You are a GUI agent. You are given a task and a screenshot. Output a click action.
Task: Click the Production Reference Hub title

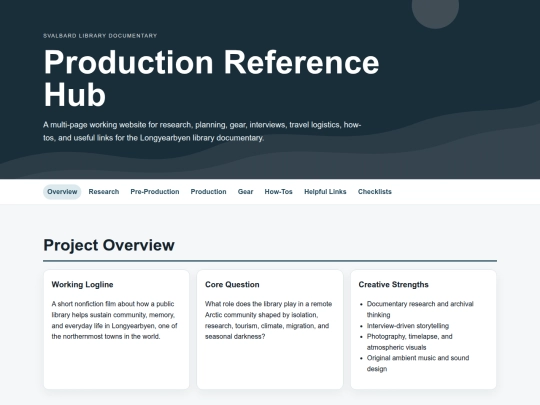click(211, 78)
